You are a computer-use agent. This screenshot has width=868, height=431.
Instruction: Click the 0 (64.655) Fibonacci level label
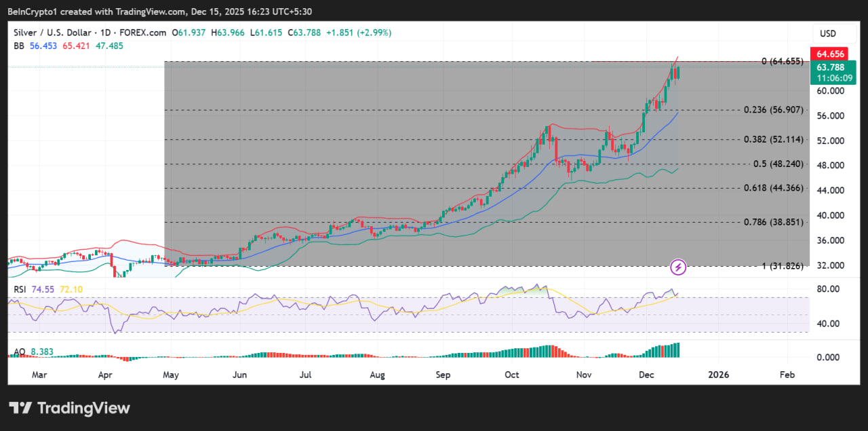pyautogui.click(x=783, y=61)
